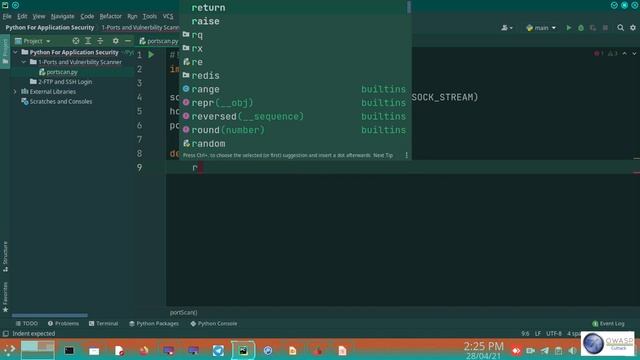
Task: Select Scratches and Consoles in tree
Action: coord(60,101)
